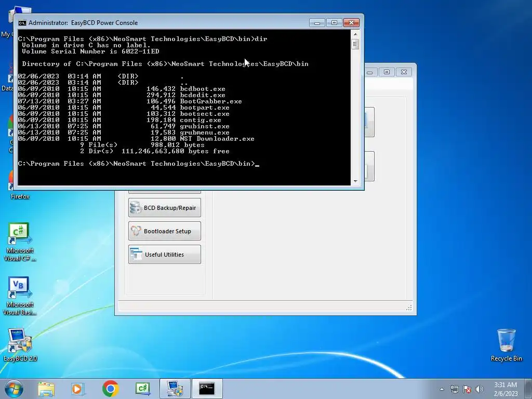Click the bcdedit.exe line in console
The width and height of the screenshot is (532, 399).
pos(122,95)
